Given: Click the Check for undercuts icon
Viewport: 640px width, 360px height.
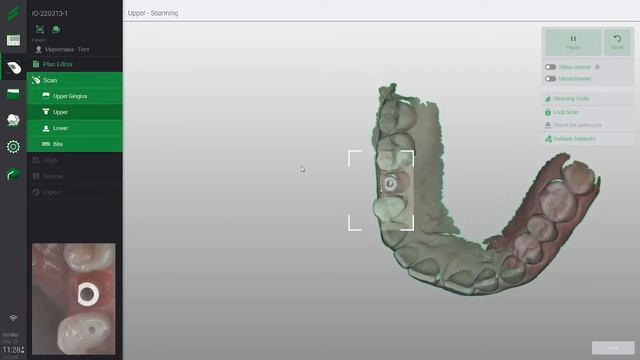Looking at the screenshot, I should pyautogui.click(x=548, y=125).
